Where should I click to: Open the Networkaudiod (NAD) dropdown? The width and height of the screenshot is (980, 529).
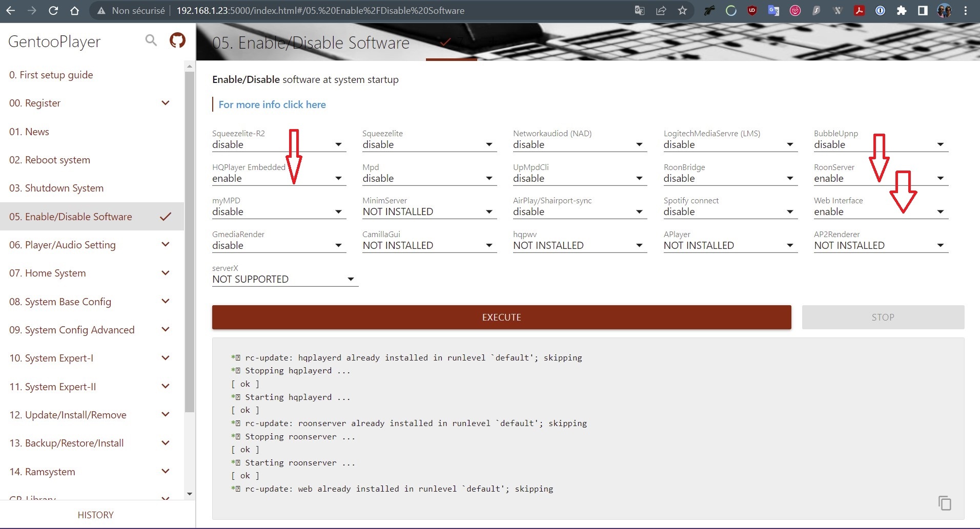tap(580, 144)
